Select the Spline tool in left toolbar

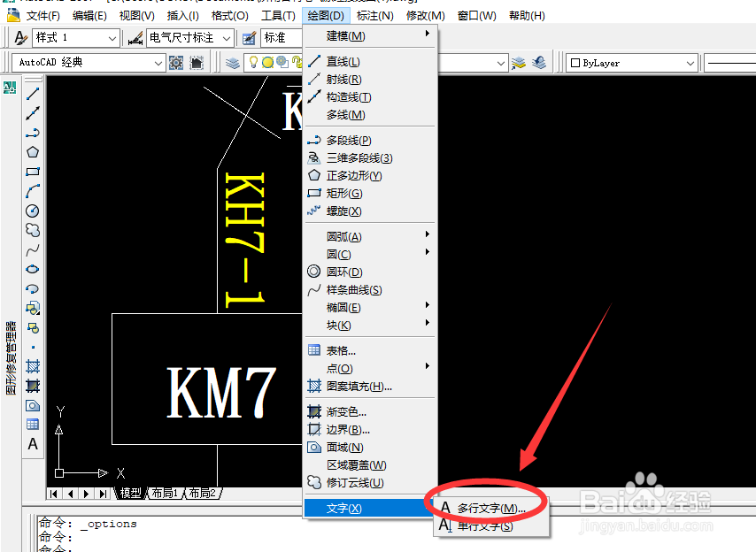[33, 250]
